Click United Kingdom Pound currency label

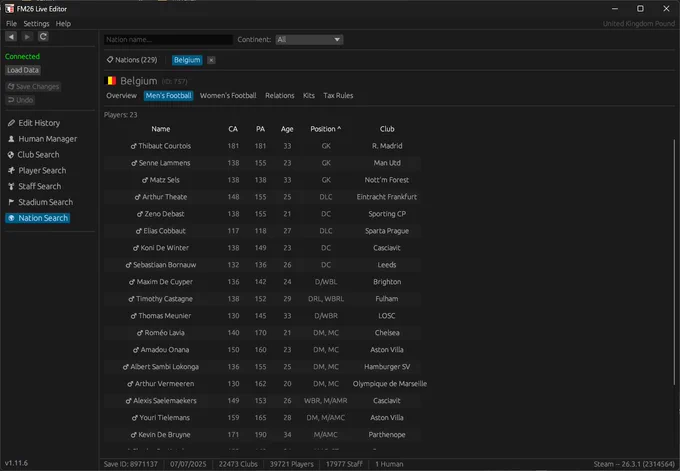click(x=638, y=23)
